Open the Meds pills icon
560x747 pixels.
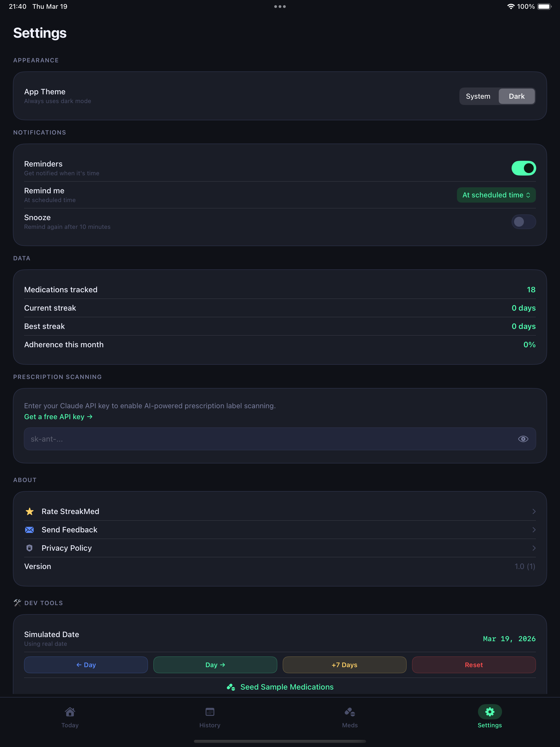click(x=349, y=712)
